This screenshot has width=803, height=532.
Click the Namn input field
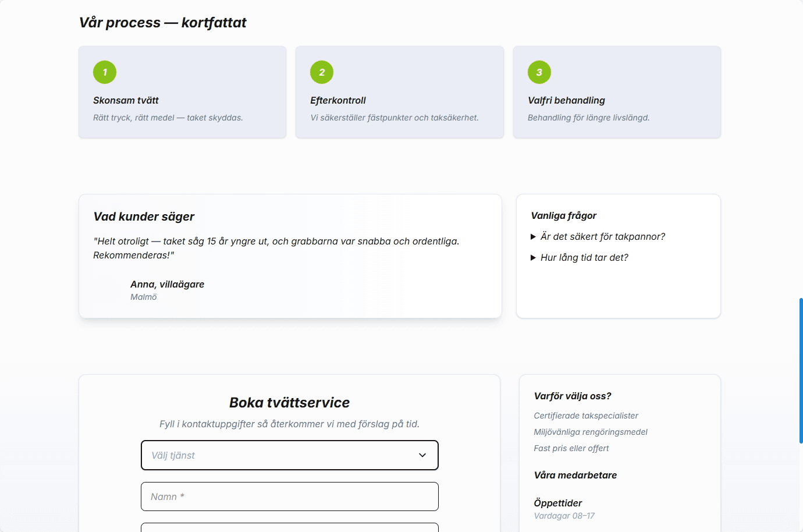pos(290,496)
